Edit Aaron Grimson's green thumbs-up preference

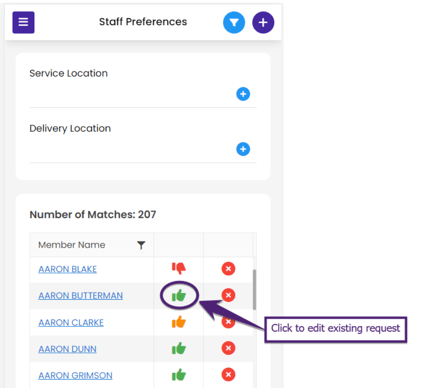click(179, 375)
